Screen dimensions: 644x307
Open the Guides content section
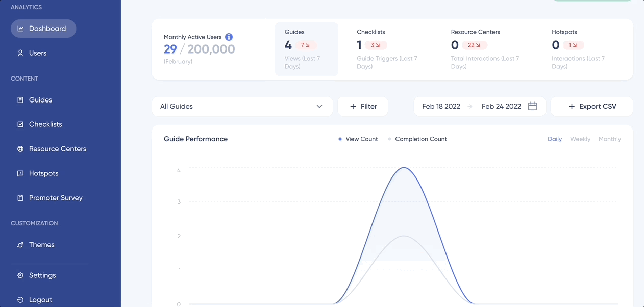tap(20, 99)
